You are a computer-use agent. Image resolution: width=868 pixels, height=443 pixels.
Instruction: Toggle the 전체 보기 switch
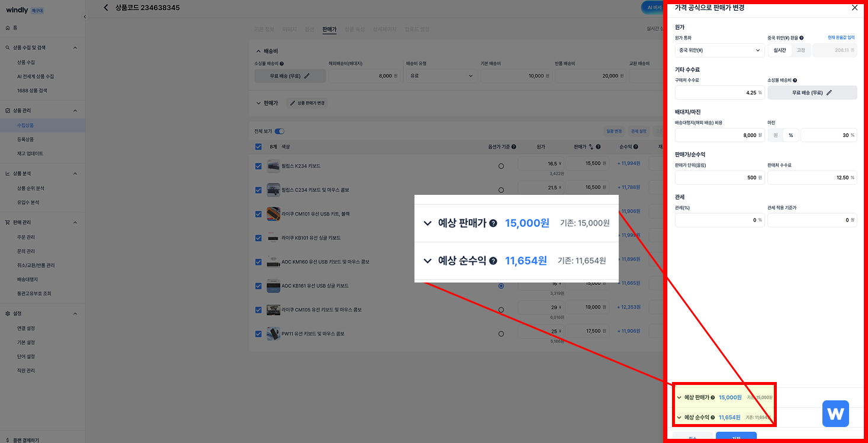pyautogui.click(x=279, y=131)
